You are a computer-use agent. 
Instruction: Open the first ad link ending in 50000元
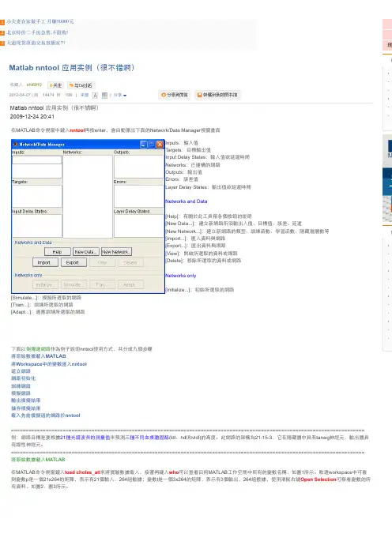40,21
